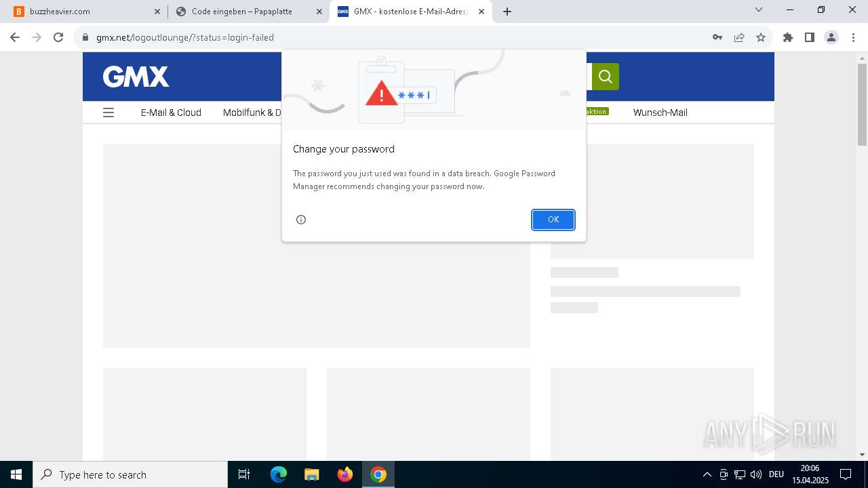Close the Code eingeben tab
This screenshot has height=488, width=868.
(319, 12)
